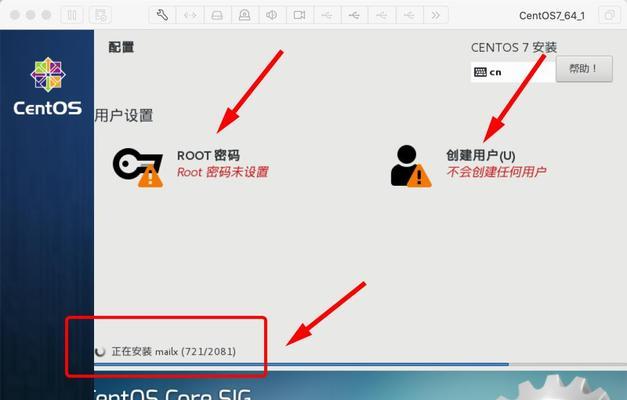The image size is (627, 400).
Task: Click the CentOS logo in sidebar
Action: click(48, 86)
